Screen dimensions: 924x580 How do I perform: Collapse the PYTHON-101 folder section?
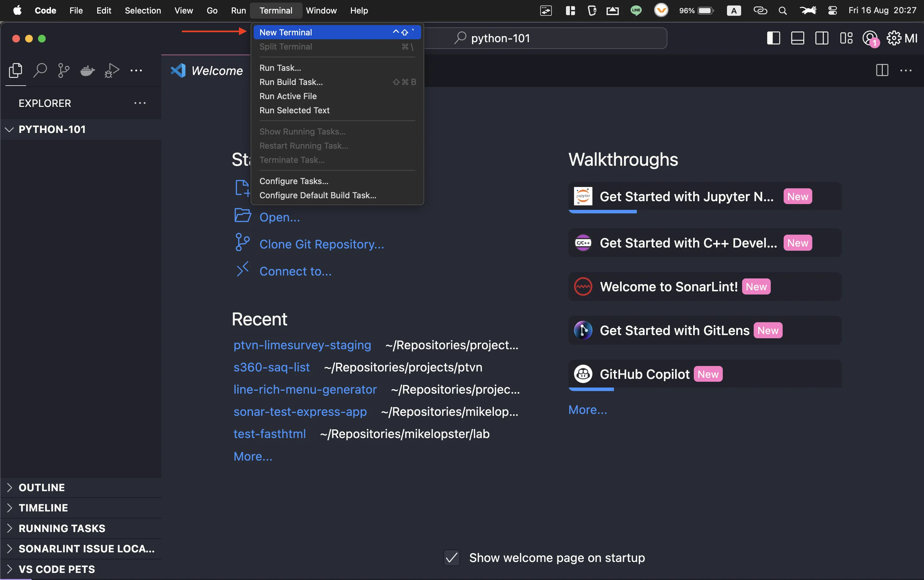click(80, 129)
